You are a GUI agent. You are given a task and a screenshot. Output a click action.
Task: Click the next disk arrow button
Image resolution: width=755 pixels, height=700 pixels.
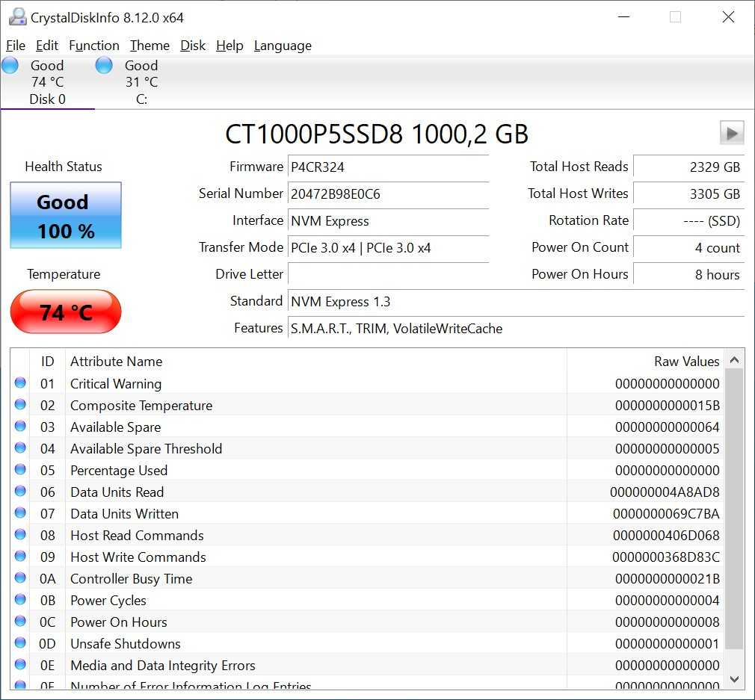pos(731,133)
